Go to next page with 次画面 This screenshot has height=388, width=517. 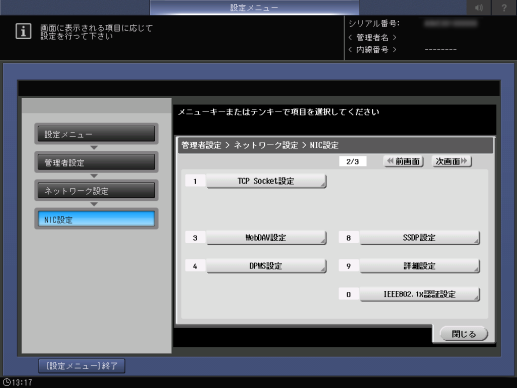click(x=452, y=161)
